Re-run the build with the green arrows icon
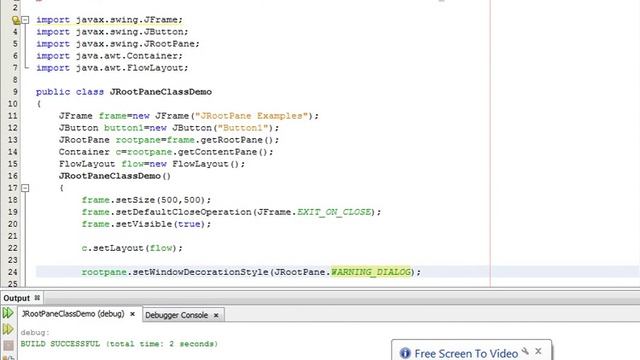 click(8, 313)
